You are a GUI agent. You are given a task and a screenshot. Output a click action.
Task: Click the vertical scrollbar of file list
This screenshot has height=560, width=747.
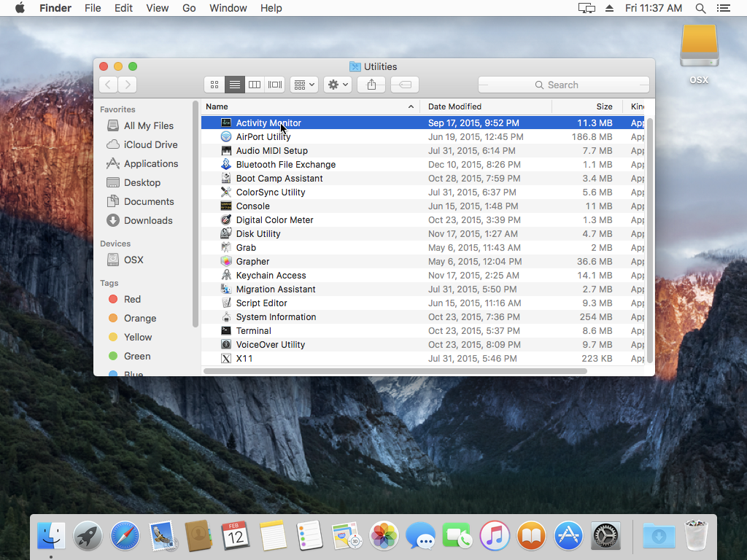tap(649, 240)
